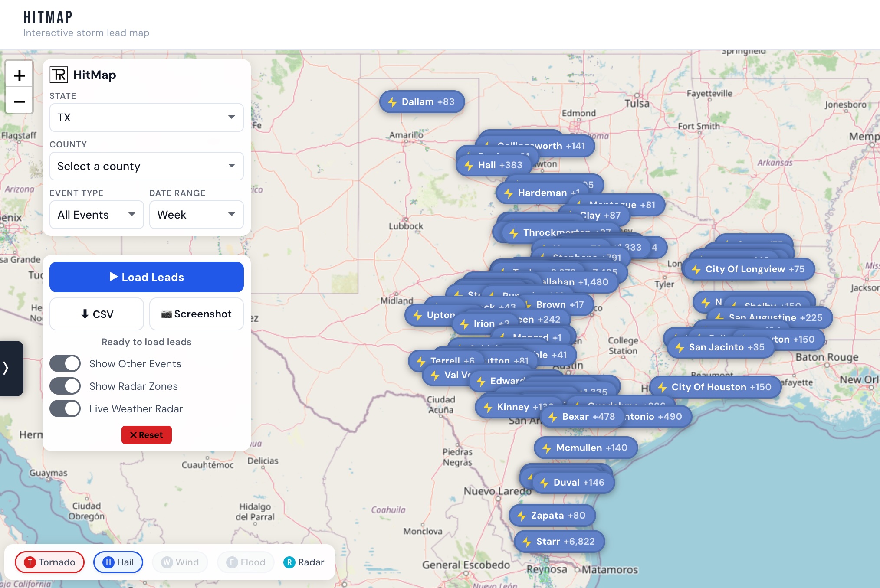The height and width of the screenshot is (588, 880).
Task: Click the HitMap TR logo icon
Action: [x=59, y=75]
